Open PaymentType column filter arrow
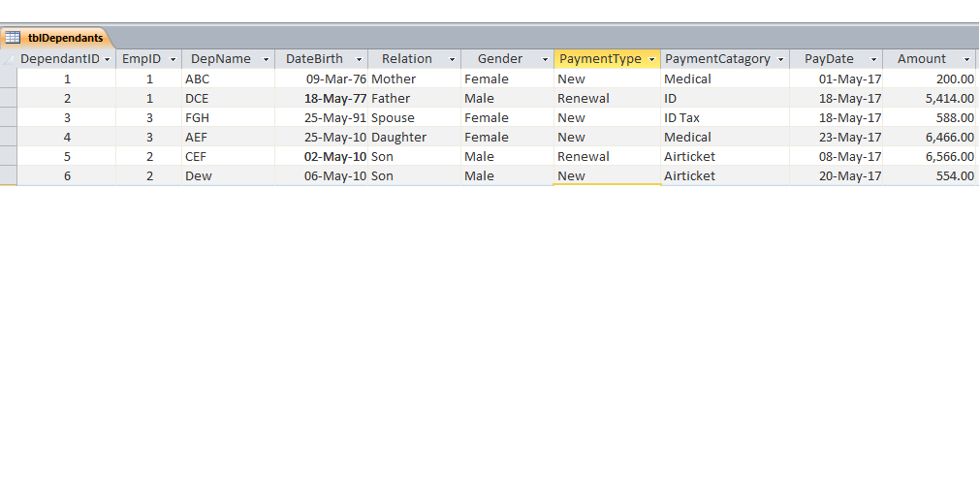The width and height of the screenshot is (980, 504). coord(651,59)
